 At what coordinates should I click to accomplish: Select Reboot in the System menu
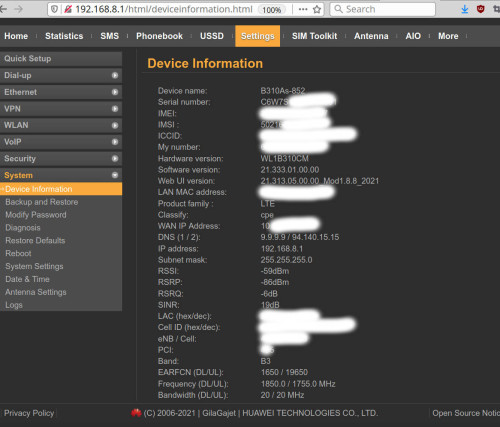click(x=18, y=253)
